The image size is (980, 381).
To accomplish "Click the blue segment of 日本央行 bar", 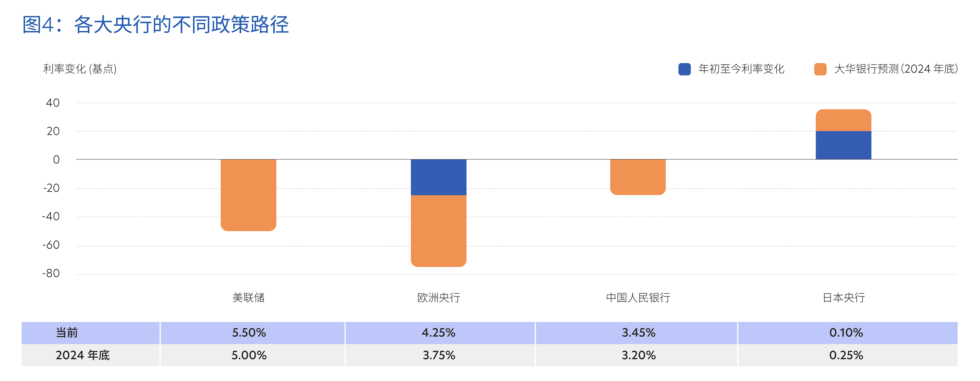I will 843,145.
